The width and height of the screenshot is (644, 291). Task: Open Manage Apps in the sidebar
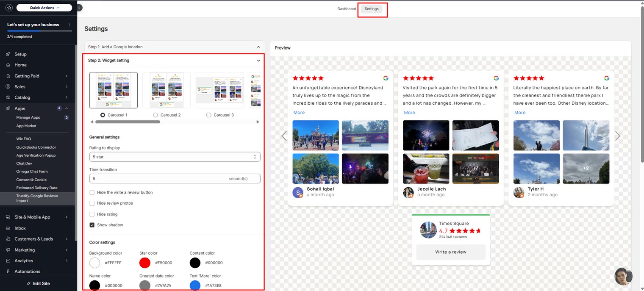28,117
